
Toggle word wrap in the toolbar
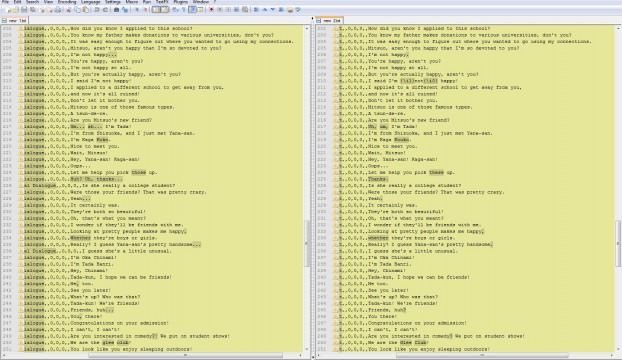click(175, 10)
